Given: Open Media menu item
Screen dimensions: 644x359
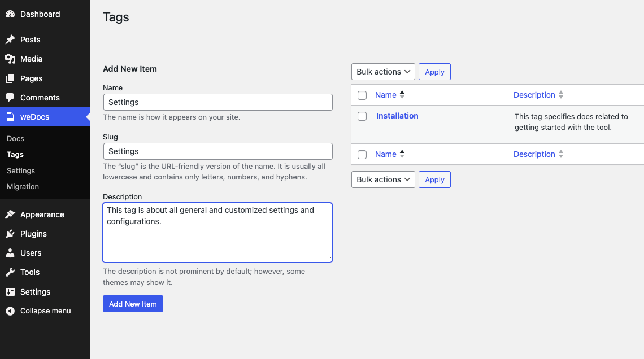Looking at the screenshot, I should (x=31, y=59).
